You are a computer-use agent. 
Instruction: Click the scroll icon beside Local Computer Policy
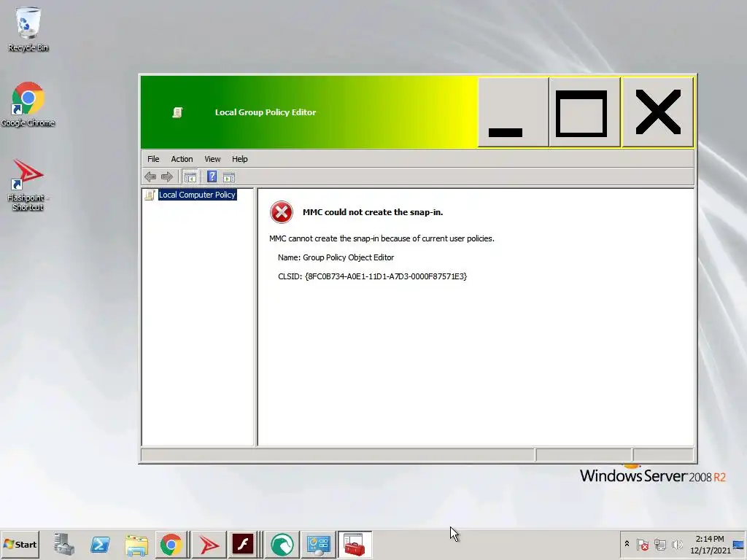(150, 195)
